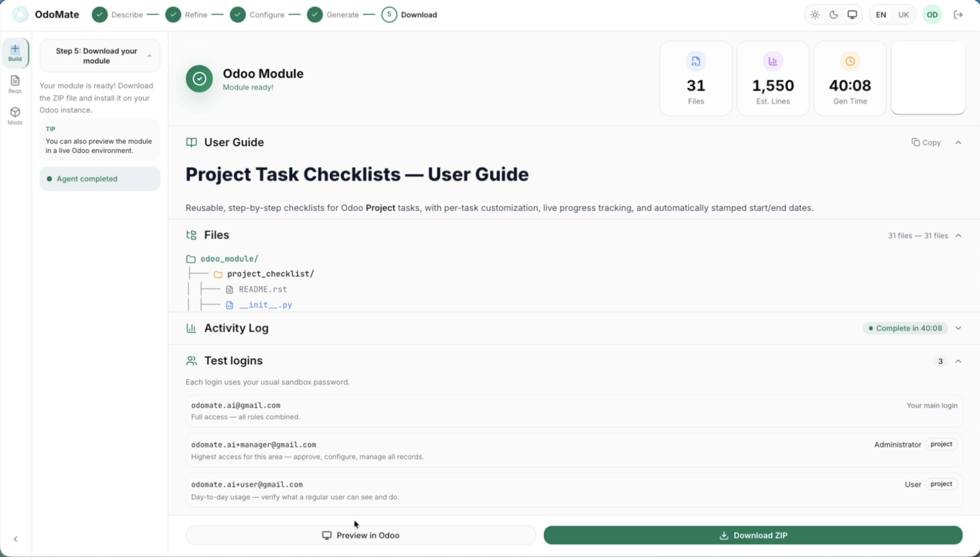
Task: Collapse the User Guide section
Action: pos(958,142)
